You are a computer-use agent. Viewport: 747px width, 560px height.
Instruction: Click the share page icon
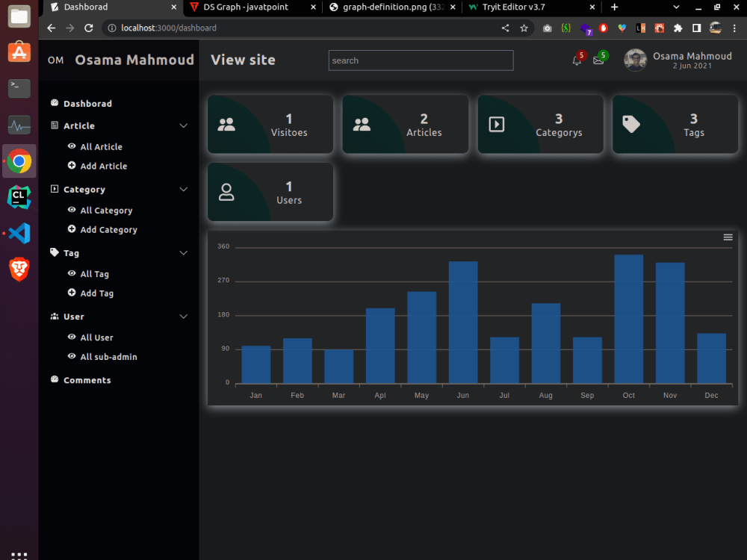click(x=506, y=28)
